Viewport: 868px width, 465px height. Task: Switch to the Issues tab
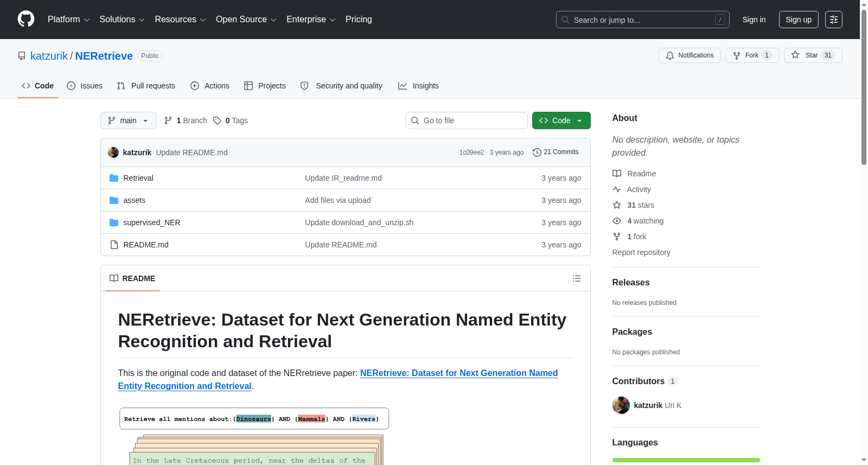pos(85,86)
